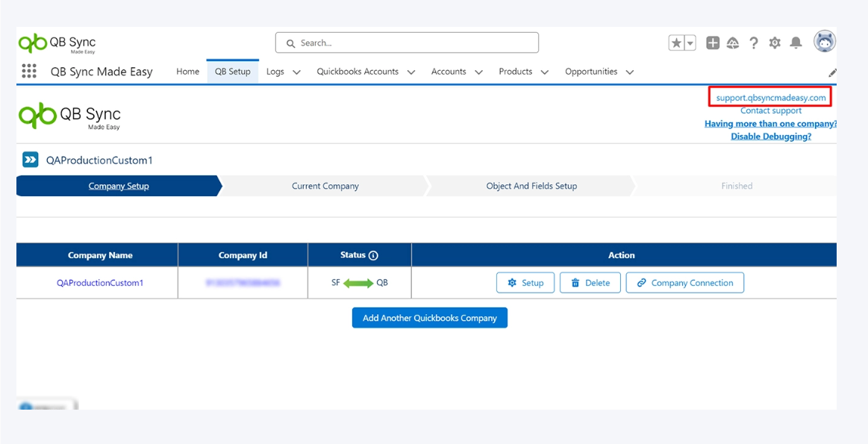Select the Current Company step
Image resolution: width=868 pixels, height=444 pixels.
pyautogui.click(x=325, y=186)
